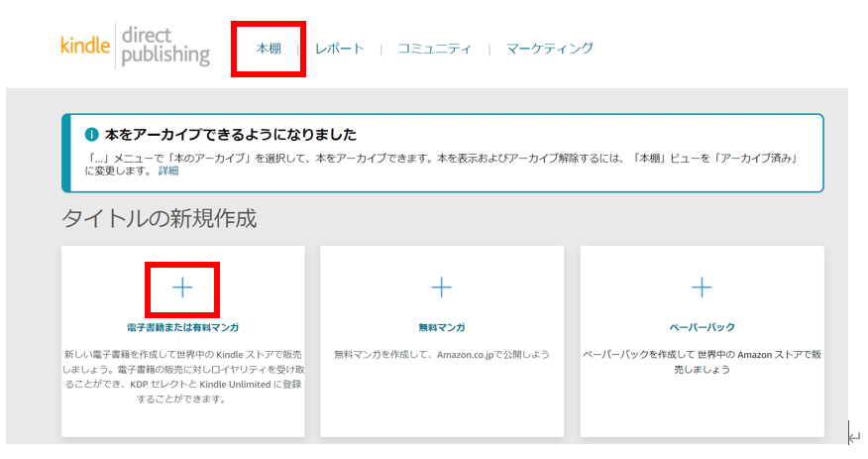Click plus icon for 無料マンガ
Image resolution: width=868 pixels, height=459 pixels.
point(441,287)
